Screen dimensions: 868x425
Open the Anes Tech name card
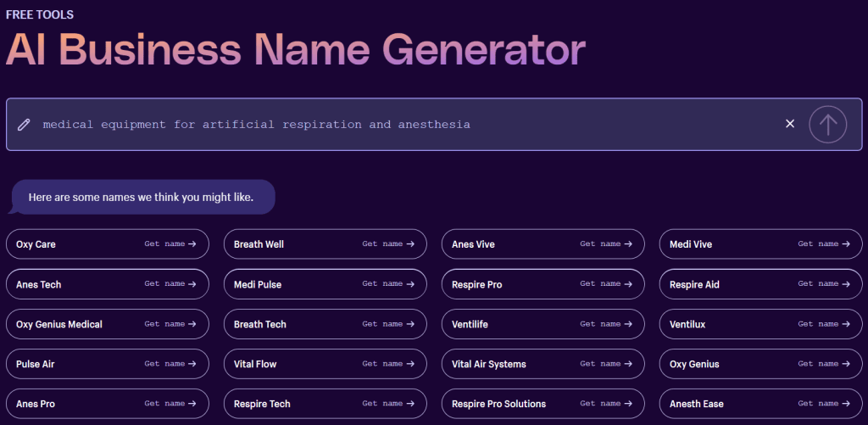(108, 284)
